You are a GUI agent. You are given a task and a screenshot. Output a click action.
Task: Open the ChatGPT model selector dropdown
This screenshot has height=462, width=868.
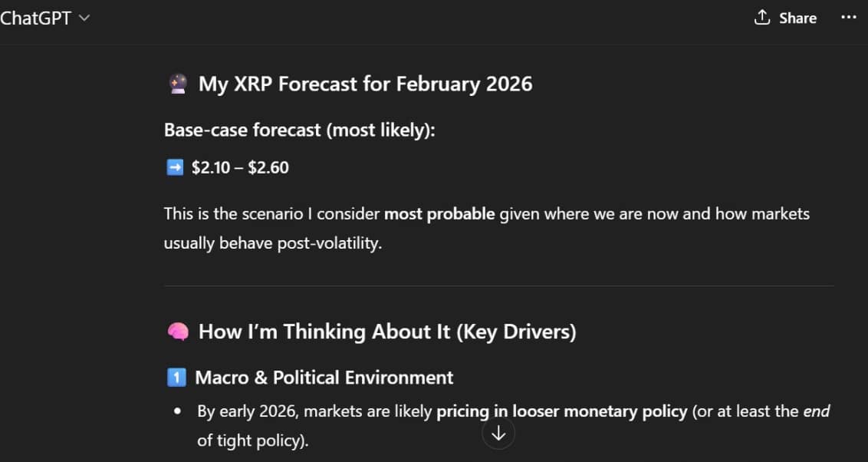[44, 18]
